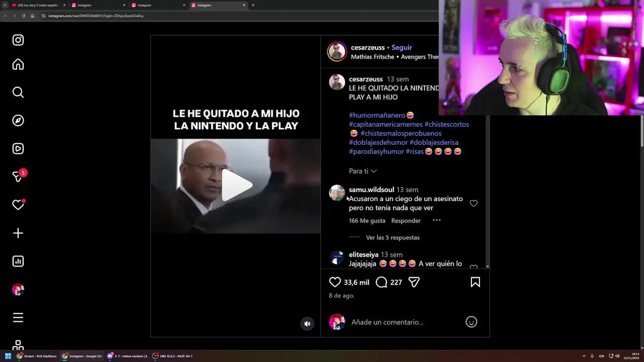Reload the page
Viewport: 644px width, 362px height.
click(x=23, y=16)
